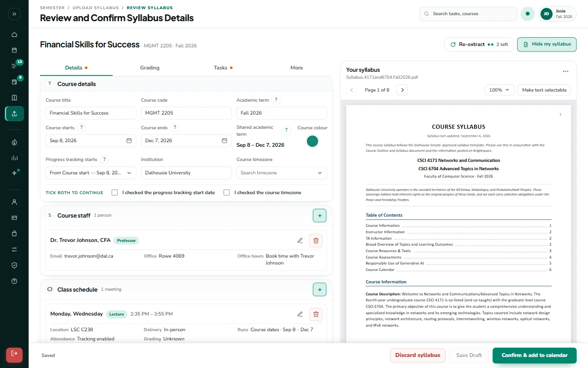
Task: Select the upload syllabus sidebar icon
Action: 14,114
